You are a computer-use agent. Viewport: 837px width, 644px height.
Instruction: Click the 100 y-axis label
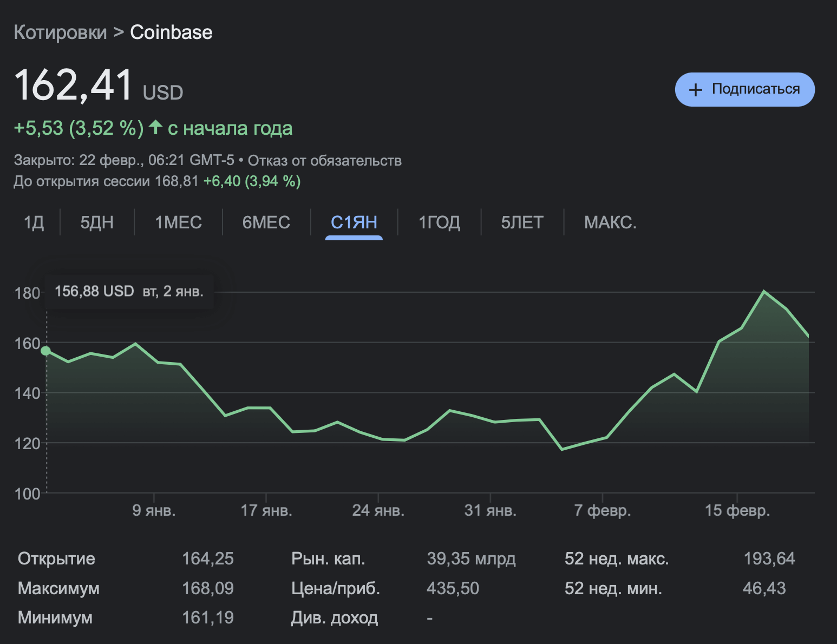pyautogui.click(x=27, y=494)
